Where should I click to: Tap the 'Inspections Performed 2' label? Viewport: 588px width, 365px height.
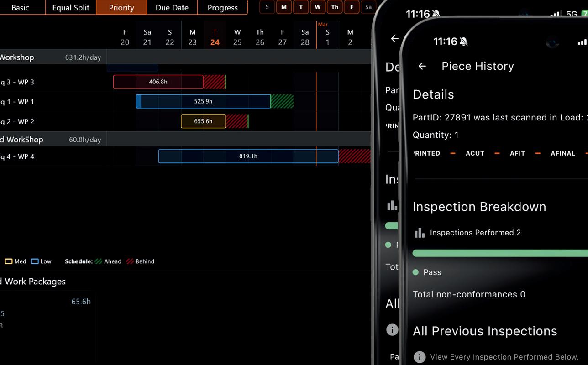tap(475, 233)
